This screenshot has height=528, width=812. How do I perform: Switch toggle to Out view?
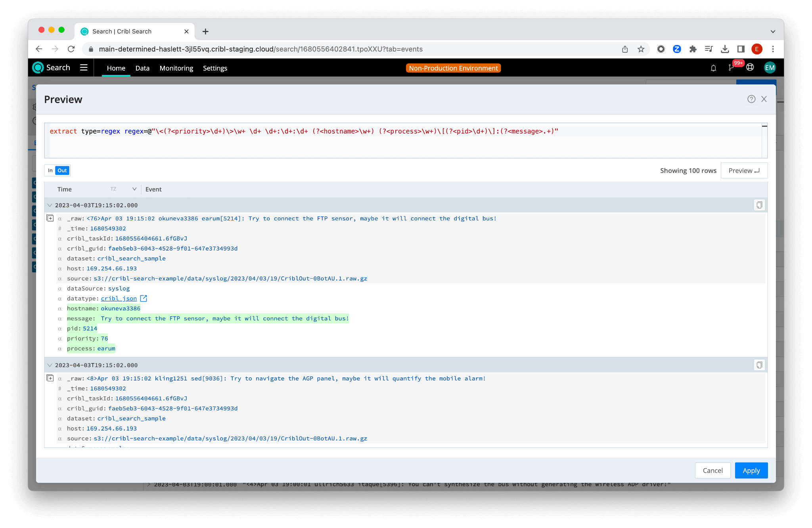[62, 170]
